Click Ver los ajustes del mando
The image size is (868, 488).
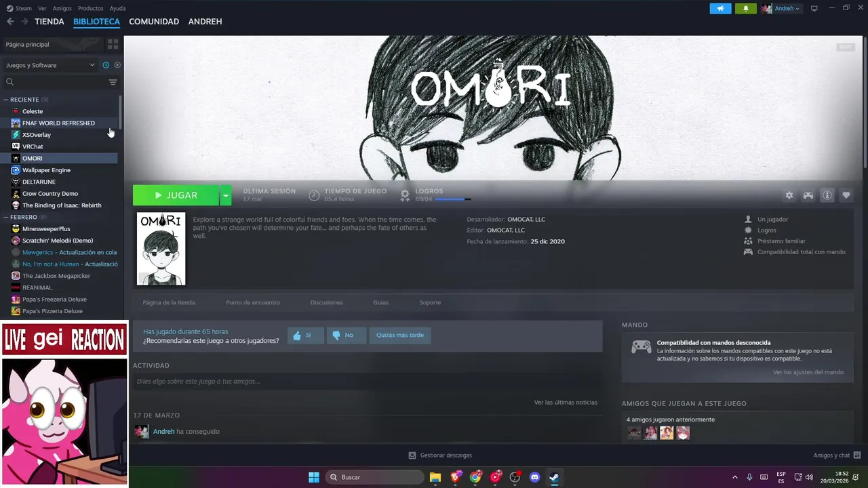pos(808,372)
